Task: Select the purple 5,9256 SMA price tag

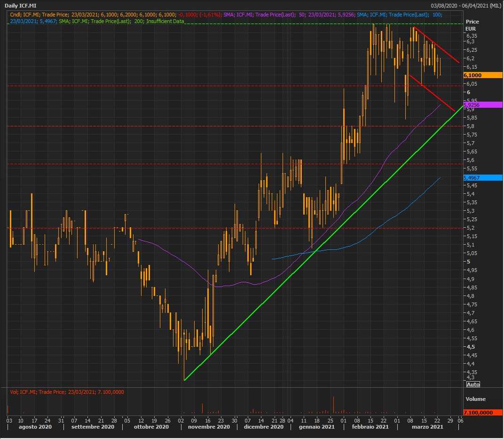Action: click(x=482, y=105)
